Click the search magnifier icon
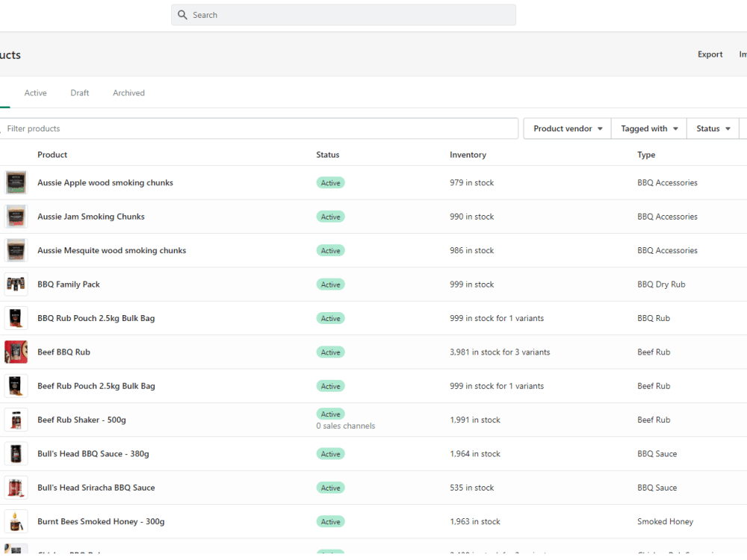747x560 pixels. 182,15
